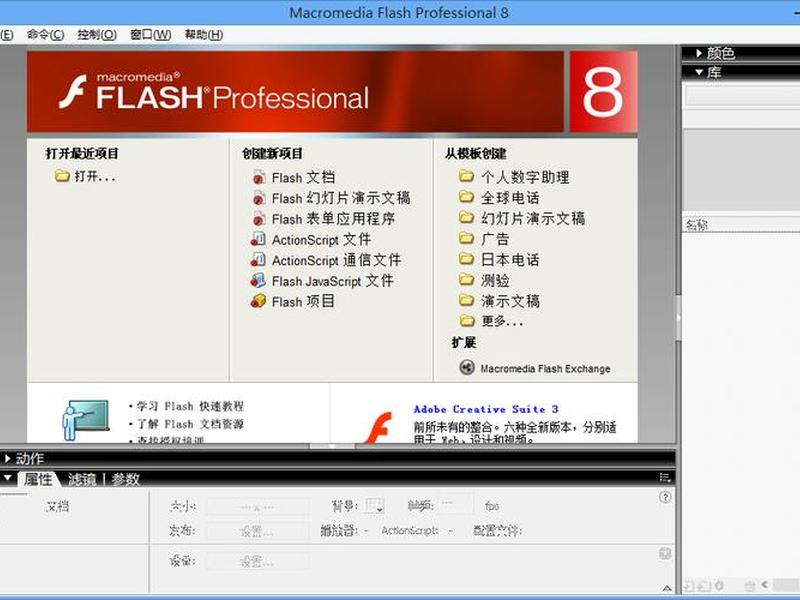Open the library document dropdown field

[742, 95]
